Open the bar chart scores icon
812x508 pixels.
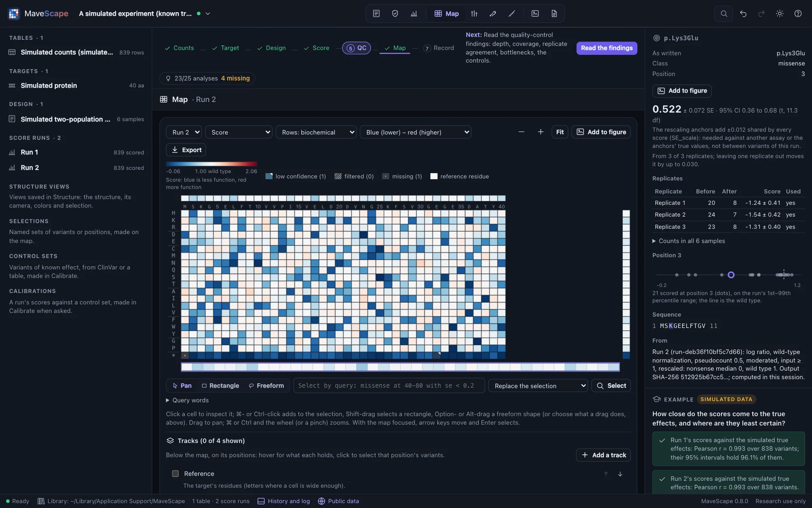pyautogui.click(x=414, y=13)
